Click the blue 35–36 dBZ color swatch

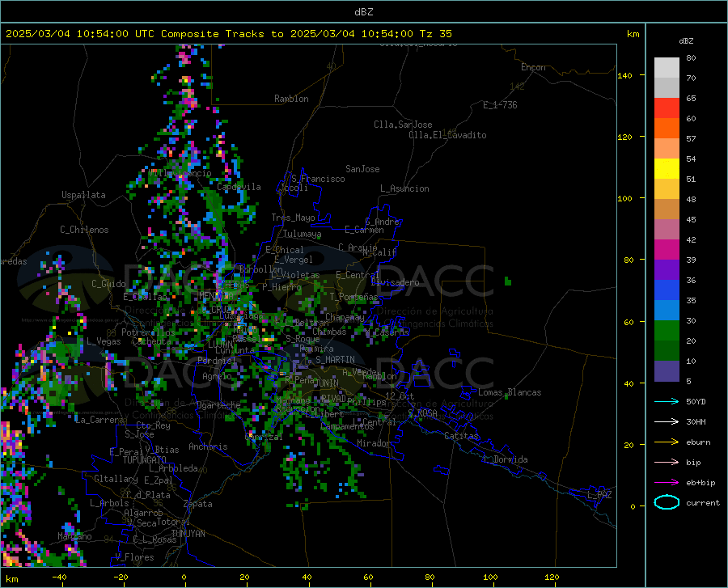(x=667, y=290)
